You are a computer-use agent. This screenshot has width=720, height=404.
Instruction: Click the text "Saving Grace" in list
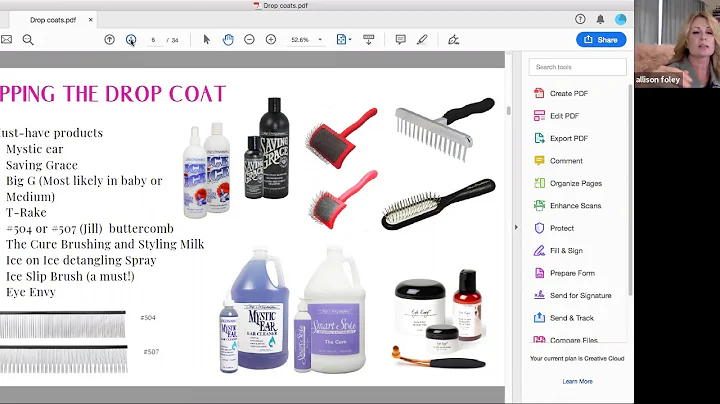click(x=42, y=165)
